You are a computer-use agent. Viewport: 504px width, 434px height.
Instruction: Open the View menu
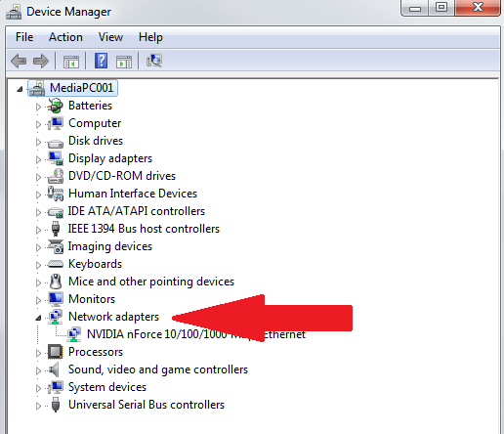click(110, 37)
